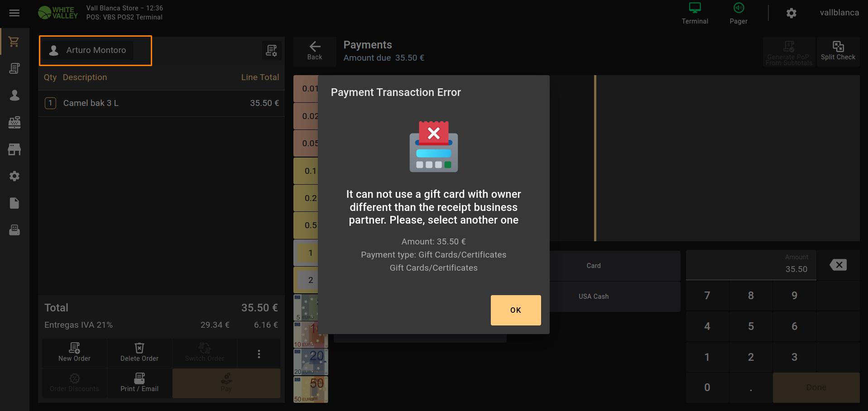Open the store sidebar icon
The image size is (868, 411).
[x=14, y=149]
